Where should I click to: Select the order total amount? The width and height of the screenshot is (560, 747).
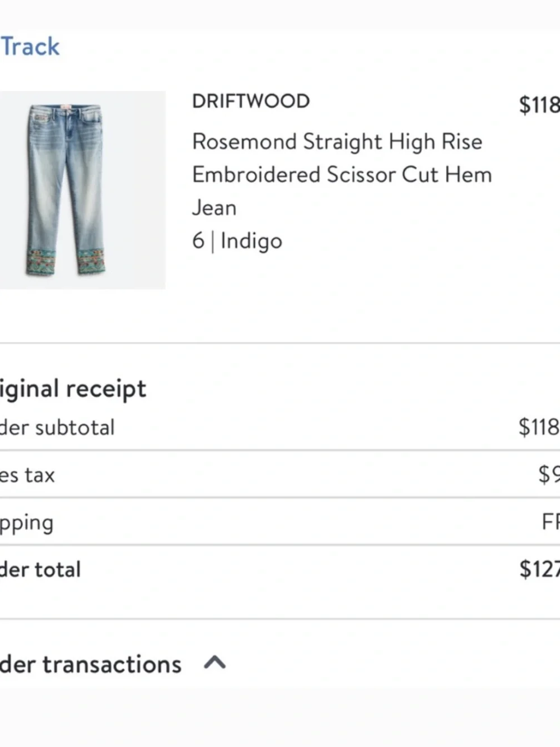click(539, 569)
